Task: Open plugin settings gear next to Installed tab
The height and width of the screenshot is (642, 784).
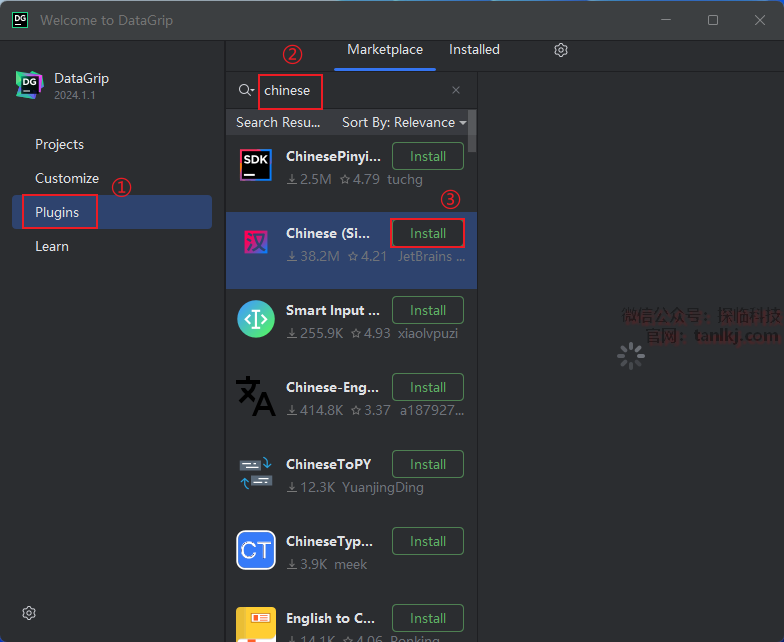Action: click(561, 50)
